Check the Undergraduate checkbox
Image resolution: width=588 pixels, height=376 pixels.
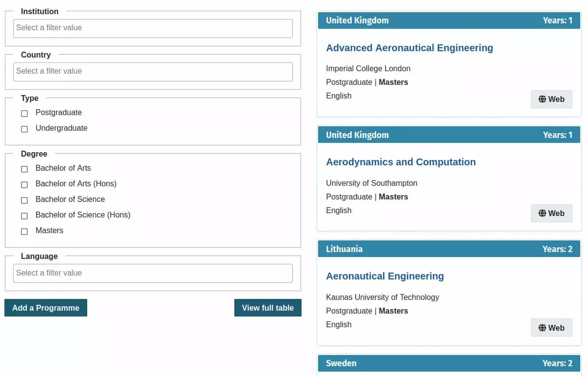click(x=24, y=129)
